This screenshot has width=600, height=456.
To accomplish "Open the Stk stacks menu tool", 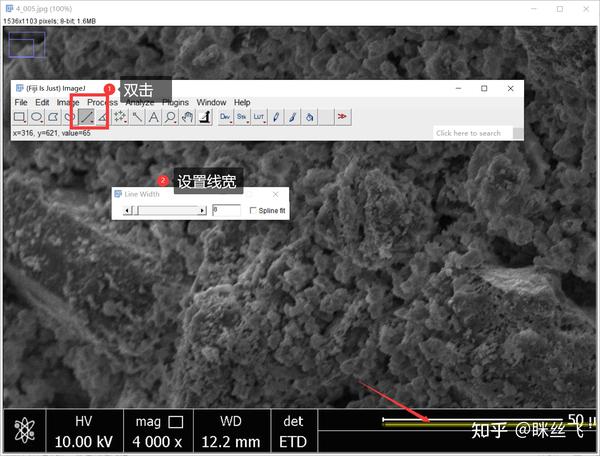I will (242, 117).
